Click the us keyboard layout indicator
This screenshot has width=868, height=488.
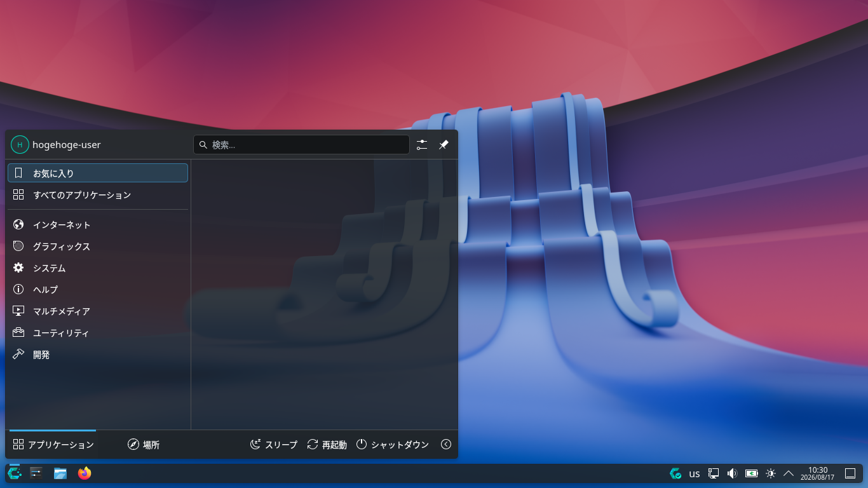tap(695, 473)
